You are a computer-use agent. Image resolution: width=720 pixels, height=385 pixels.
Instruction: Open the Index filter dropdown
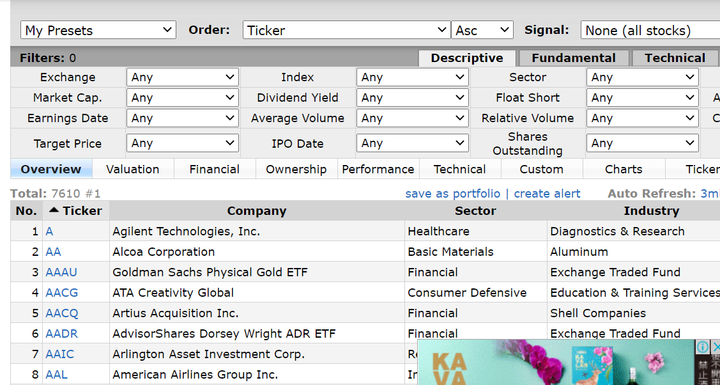[412, 77]
